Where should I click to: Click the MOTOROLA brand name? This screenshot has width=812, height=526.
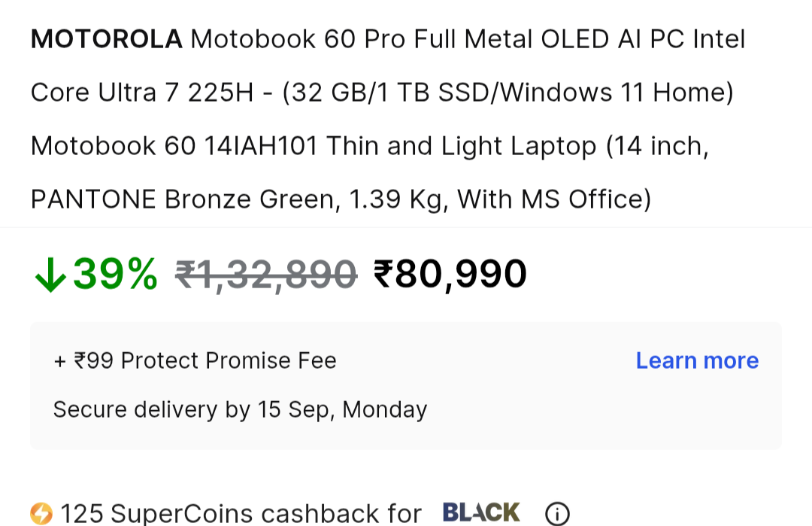pos(106,39)
